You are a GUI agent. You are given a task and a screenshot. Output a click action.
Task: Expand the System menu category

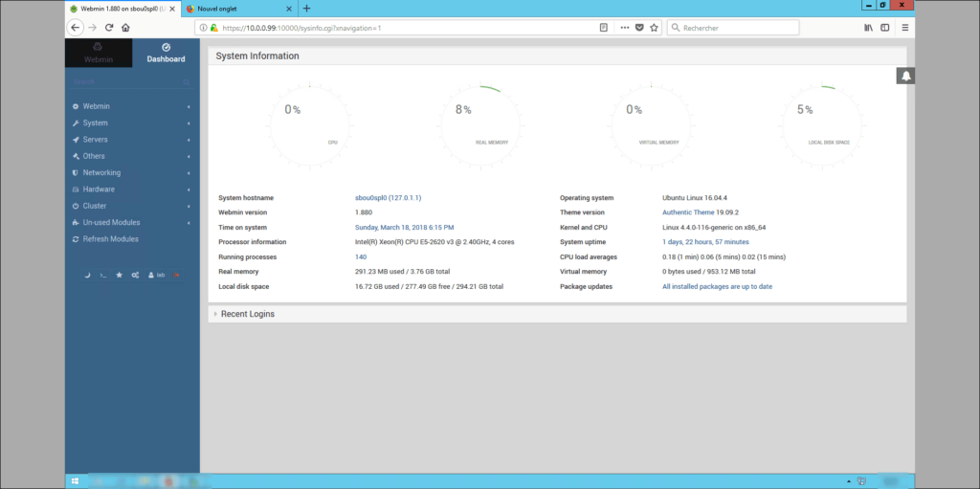pos(132,123)
